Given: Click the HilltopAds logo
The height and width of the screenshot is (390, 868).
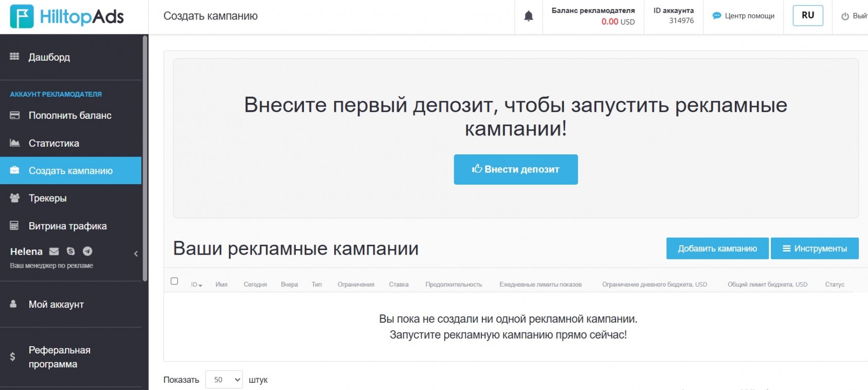Looking at the screenshot, I should [67, 16].
